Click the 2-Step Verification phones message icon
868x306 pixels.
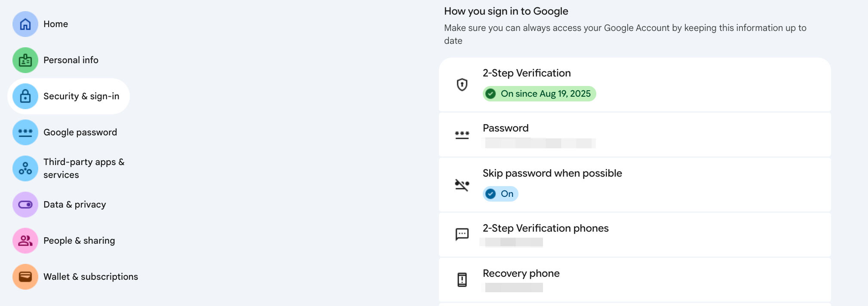[462, 234]
